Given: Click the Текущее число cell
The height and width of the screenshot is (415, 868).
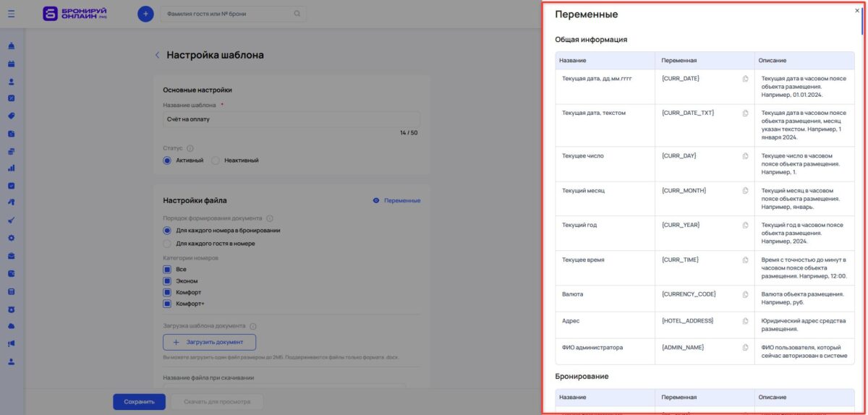Looking at the screenshot, I should [605, 164].
